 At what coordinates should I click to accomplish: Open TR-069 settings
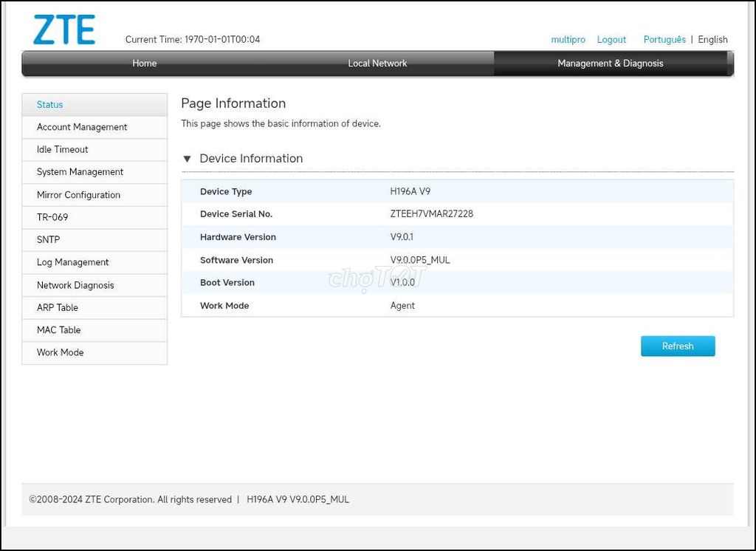click(94, 217)
